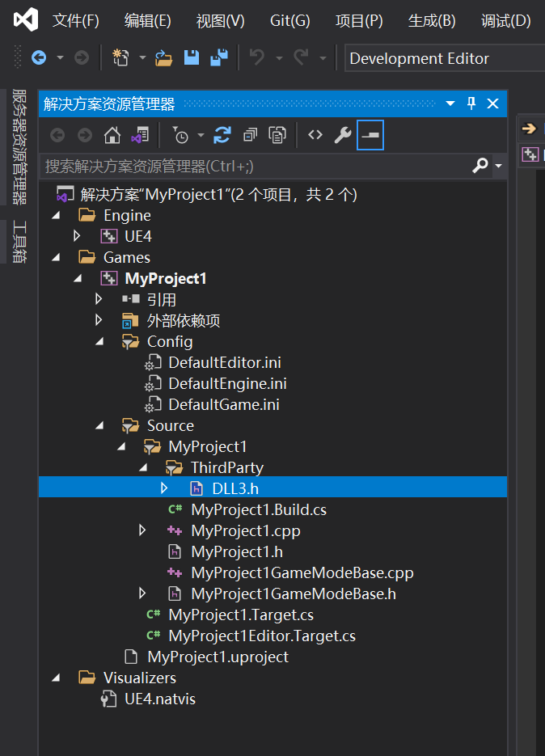Image resolution: width=545 pixels, height=756 pixels.
Task: Open the pending changes filter
Action: click(x=180, y=135)
